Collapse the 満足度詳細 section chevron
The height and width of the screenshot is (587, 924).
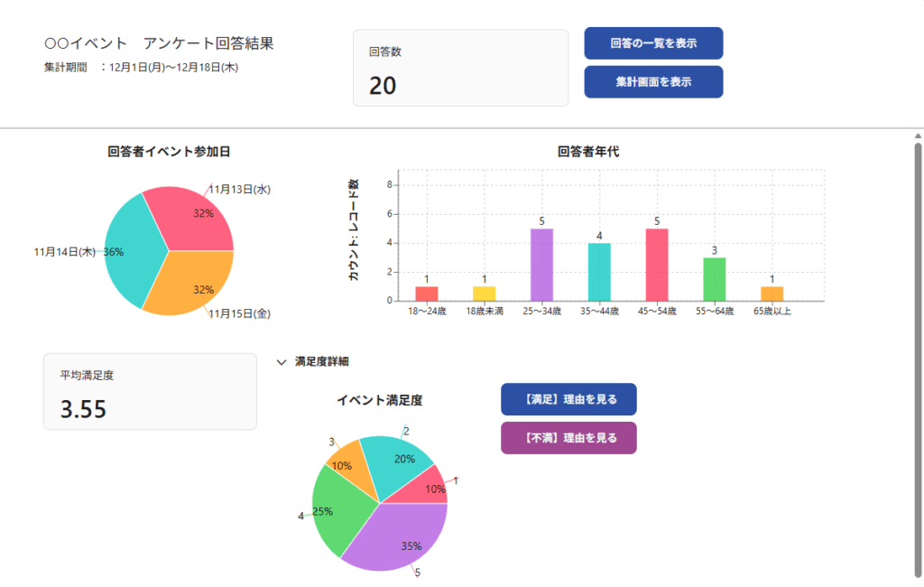pyautogui.click(x=281, y=361)
